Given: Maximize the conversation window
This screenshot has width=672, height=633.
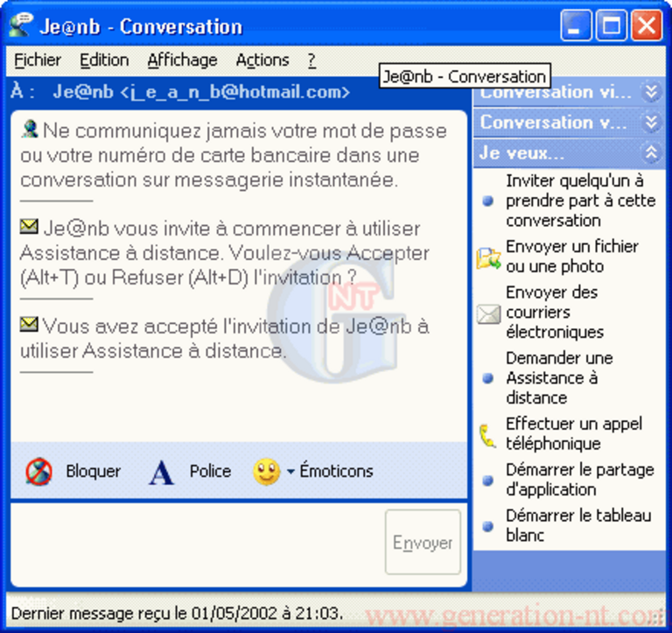Looking at the screenshot, I should [611, 25].
